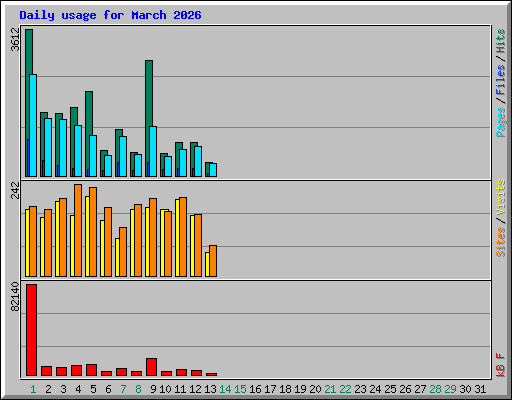
Task: Click day label 10 on the x-axis
Action: tap(165, 389)
